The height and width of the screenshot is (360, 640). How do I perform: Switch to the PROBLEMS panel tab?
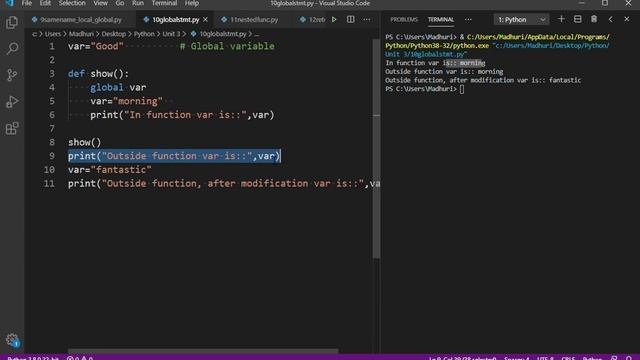coord(404,19)
